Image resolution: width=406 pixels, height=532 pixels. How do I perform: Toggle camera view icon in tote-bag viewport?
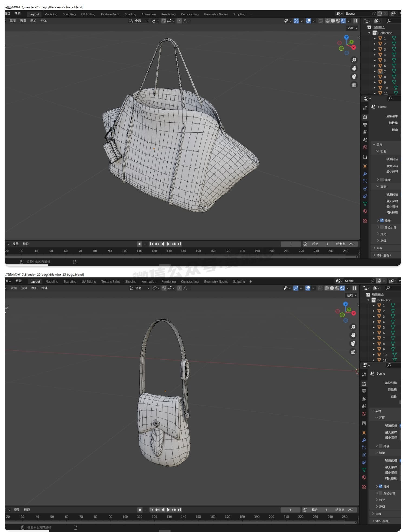point(354,77)
